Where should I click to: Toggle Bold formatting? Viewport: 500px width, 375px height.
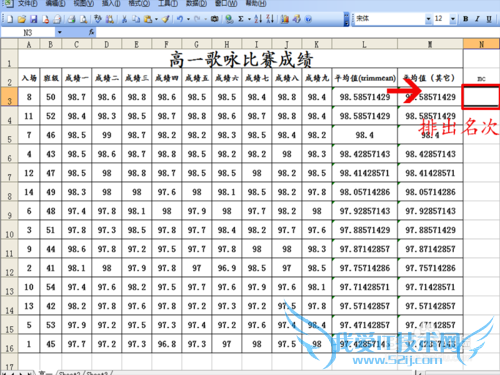pyautogui.click(x=466, y=19)
